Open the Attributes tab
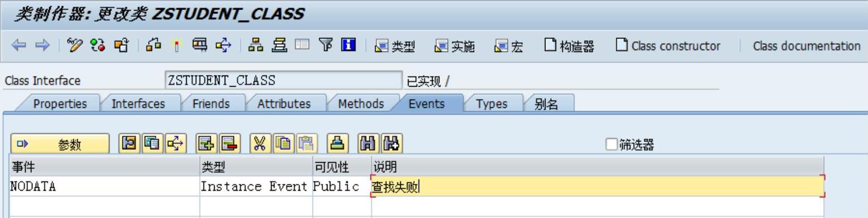 coord(284,103)
